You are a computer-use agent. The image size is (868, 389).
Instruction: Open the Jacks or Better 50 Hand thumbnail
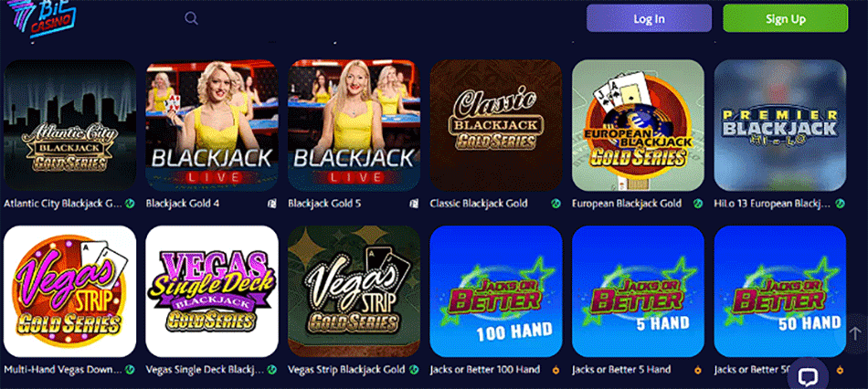[x=780, y=291]
